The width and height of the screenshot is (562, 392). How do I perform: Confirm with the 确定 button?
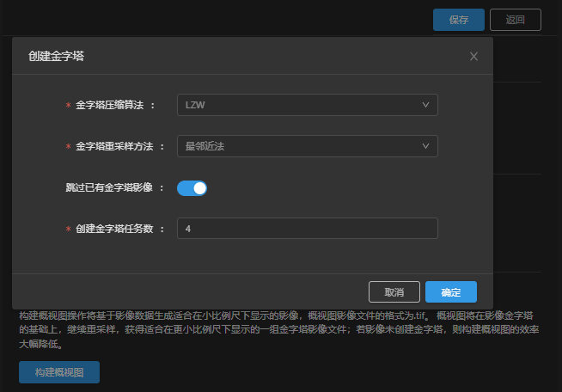(450, 292)
